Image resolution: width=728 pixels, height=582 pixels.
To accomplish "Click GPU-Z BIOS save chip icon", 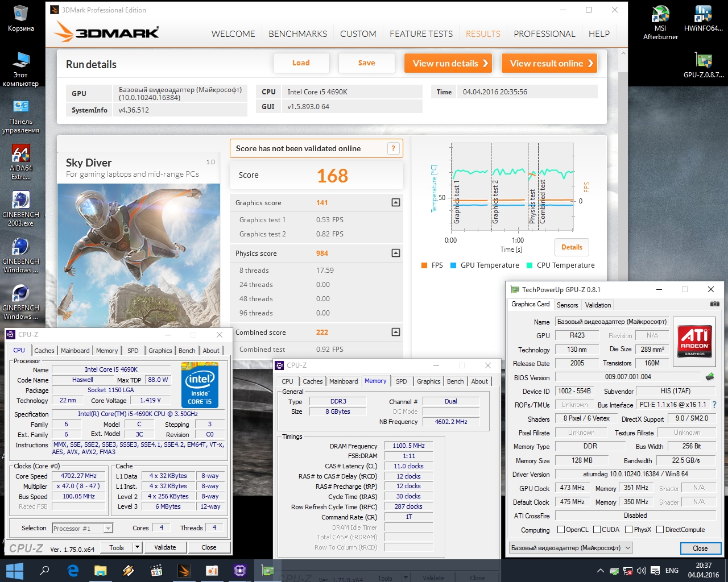I will coord(710,377).
